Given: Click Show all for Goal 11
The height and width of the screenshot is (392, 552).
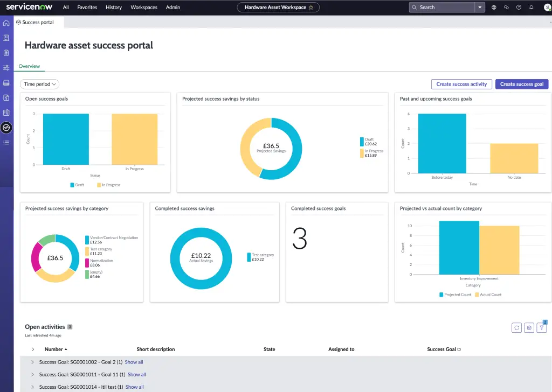Looking at the screenshot, I should 136,374.
